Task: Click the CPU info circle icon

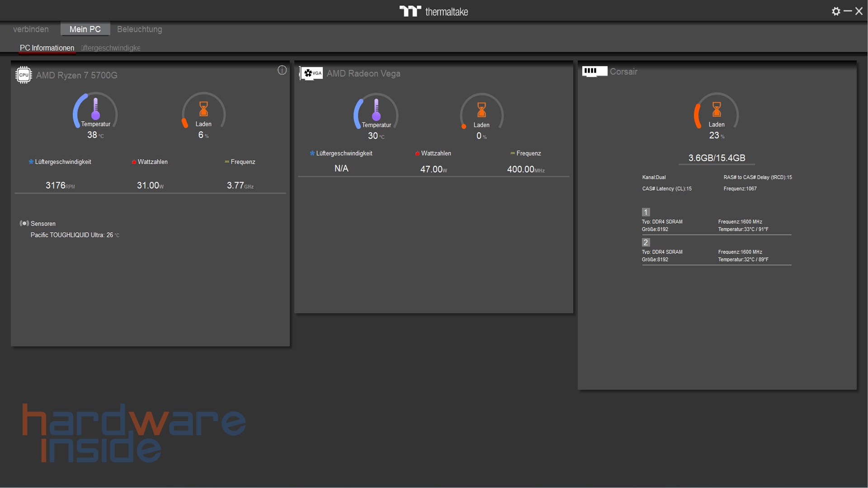Action: click(282, 70)
